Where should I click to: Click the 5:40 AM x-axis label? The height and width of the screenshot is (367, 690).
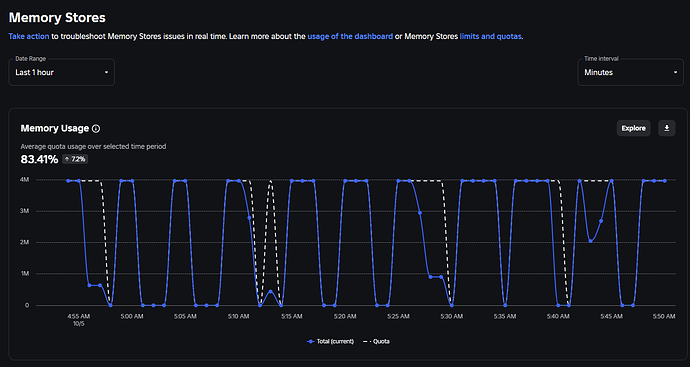pyautogui.click(x=558, y=316)
